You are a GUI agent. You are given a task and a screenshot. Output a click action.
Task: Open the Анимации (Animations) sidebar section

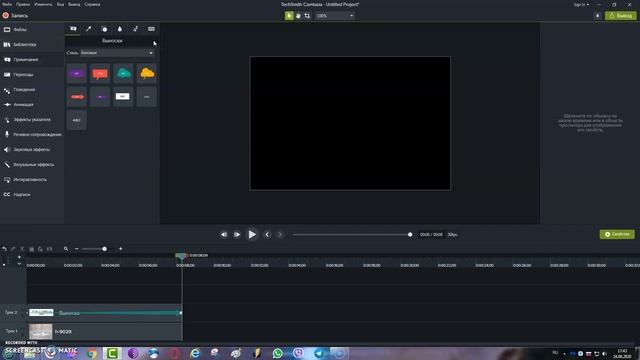click(32, 105)
